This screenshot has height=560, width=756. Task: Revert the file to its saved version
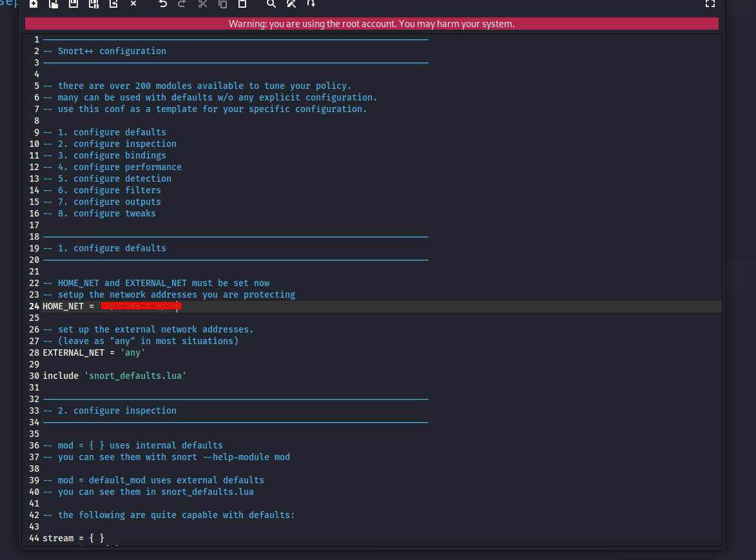[113, 4]
